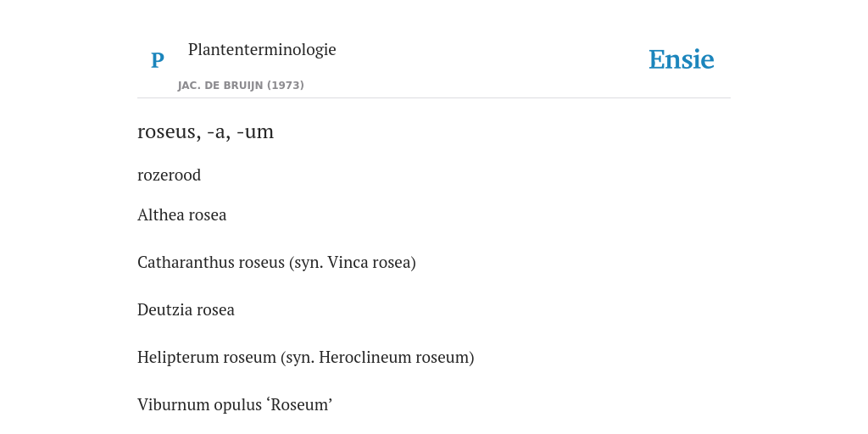Click the -um suffix in heading
Viewport: 868px width, 434px height.
[255, 131]
